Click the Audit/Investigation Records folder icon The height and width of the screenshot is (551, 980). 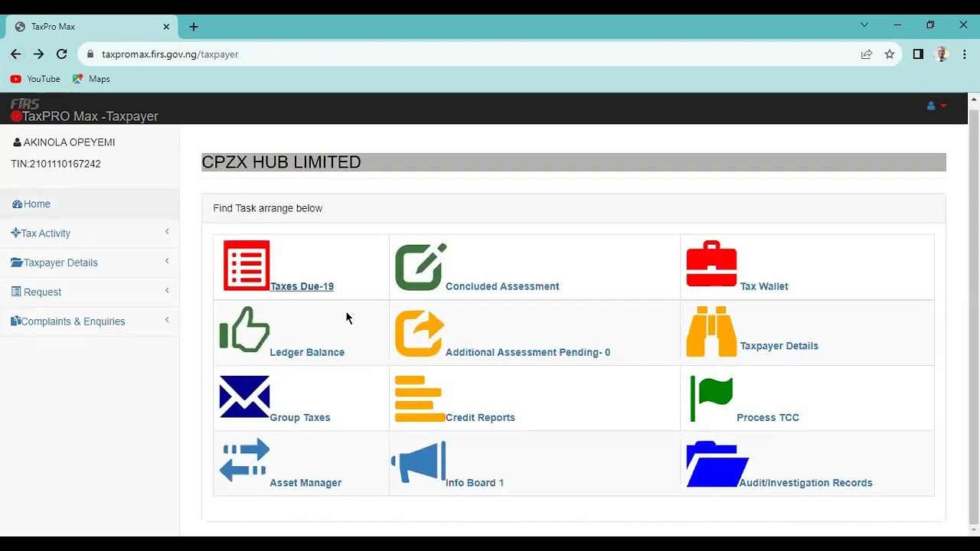tap(717, 464)
